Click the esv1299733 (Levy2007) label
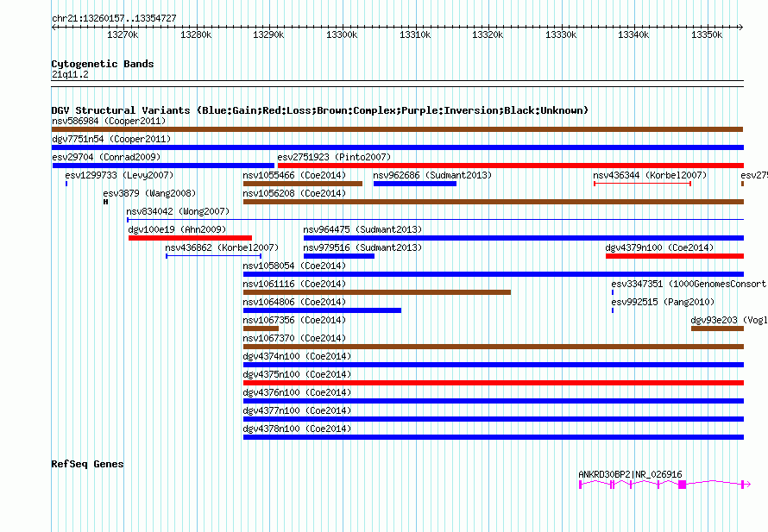 click(119, 175)
